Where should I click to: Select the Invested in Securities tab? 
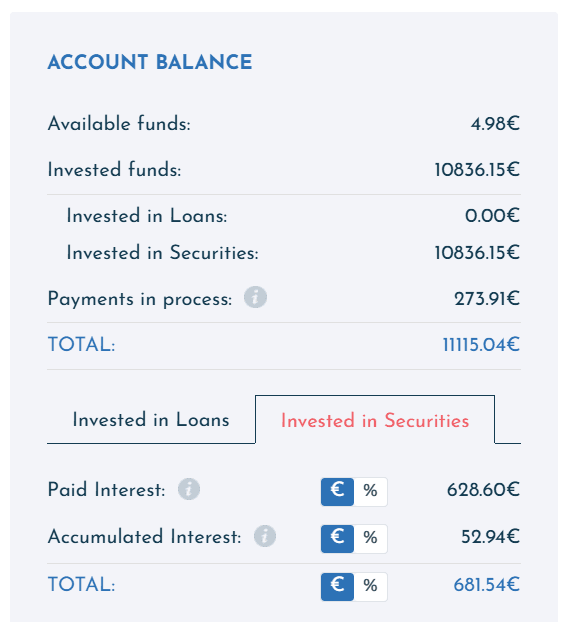point(375,420)
